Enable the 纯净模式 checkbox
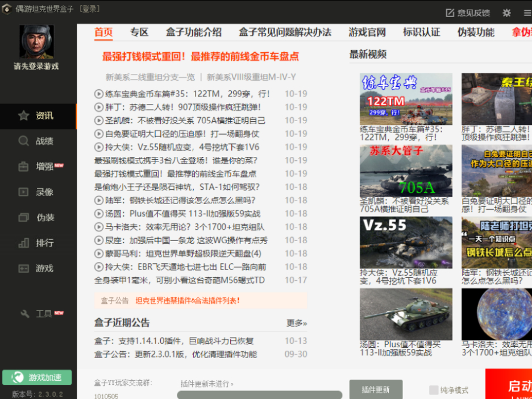 (433, 390)
